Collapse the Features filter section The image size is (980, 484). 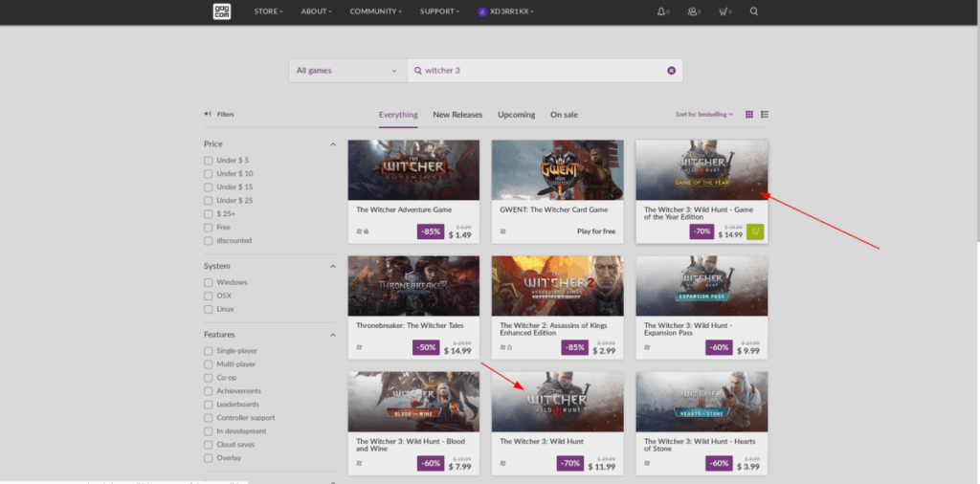(x=332, y=335)
